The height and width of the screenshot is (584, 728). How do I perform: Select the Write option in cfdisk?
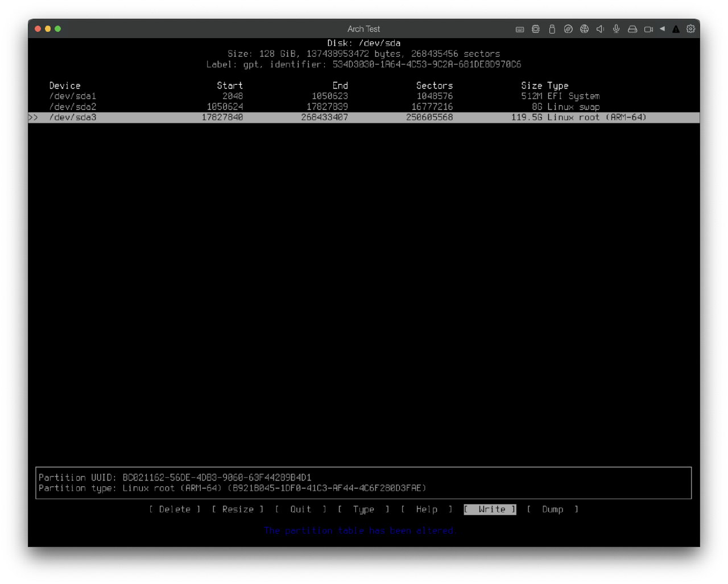point(489,510)
